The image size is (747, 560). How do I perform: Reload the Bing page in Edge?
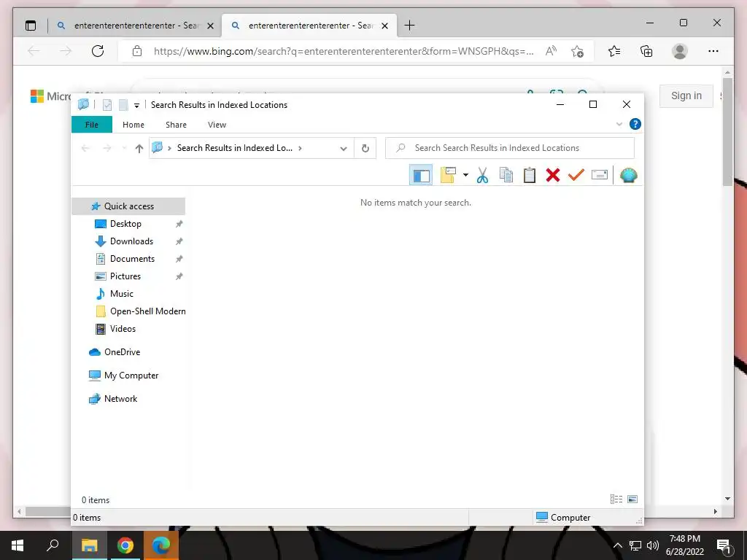click(x=98, y=51)
